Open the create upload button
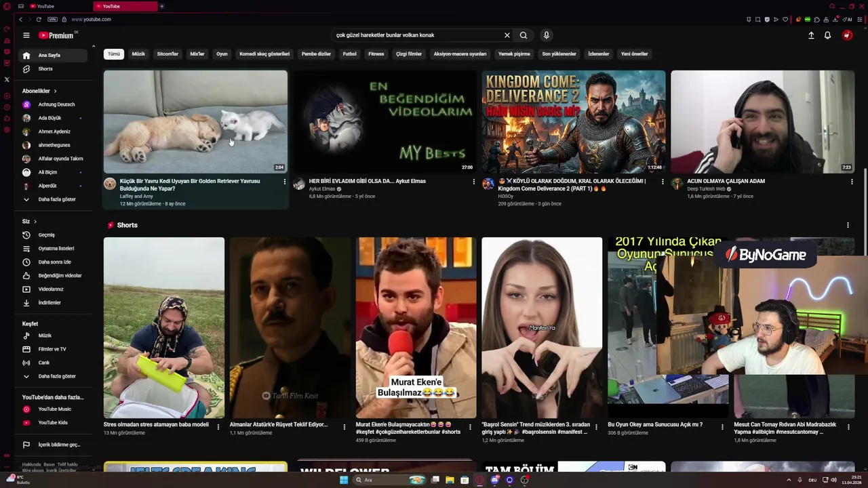Image resolution: width=868 pixels, height=488 pixels. coord(811,35)
